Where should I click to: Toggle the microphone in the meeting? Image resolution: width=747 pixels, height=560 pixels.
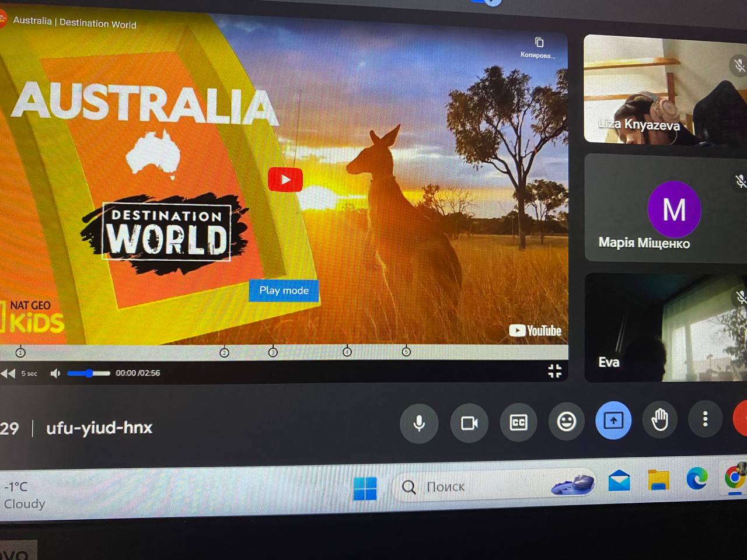coord(418,423)
